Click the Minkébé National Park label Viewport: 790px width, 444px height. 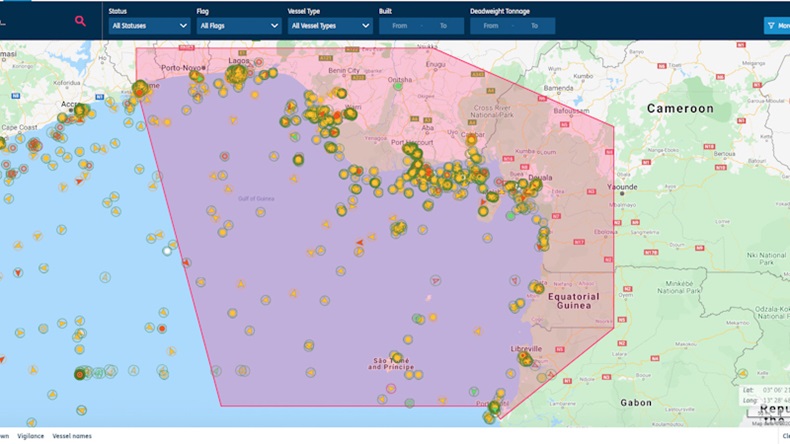[x=679, y=287]
